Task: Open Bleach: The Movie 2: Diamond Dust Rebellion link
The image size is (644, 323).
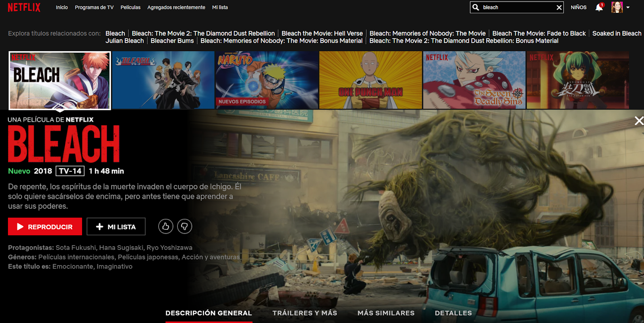Action: 203,33
